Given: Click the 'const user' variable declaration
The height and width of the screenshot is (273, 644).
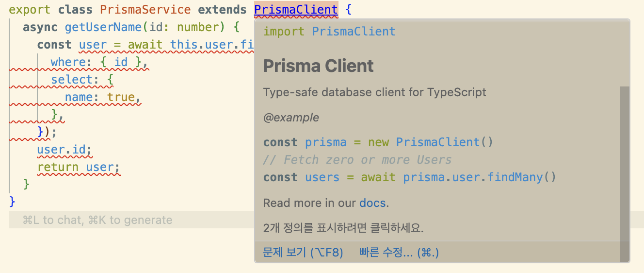Looking at the screenshot, I should tap(72, 45).
